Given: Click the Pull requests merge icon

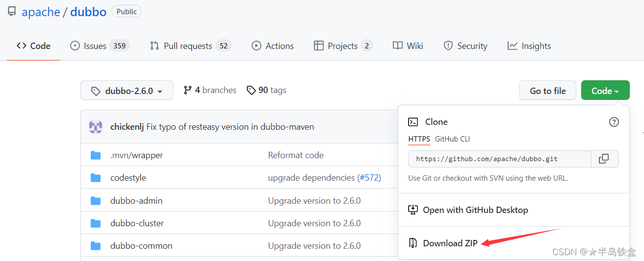Looking at the screenshot, I should 155,46.
